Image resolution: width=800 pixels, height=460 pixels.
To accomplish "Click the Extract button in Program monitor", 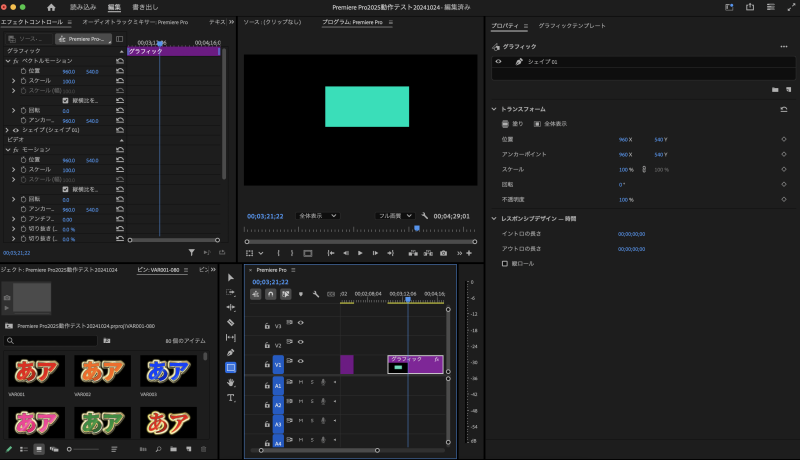I will point(428,253).
